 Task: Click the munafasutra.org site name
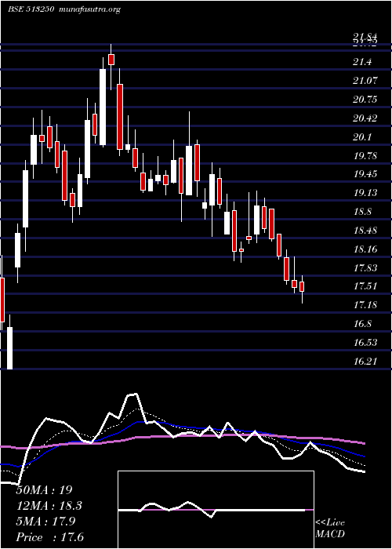click(x=90, y=9)
